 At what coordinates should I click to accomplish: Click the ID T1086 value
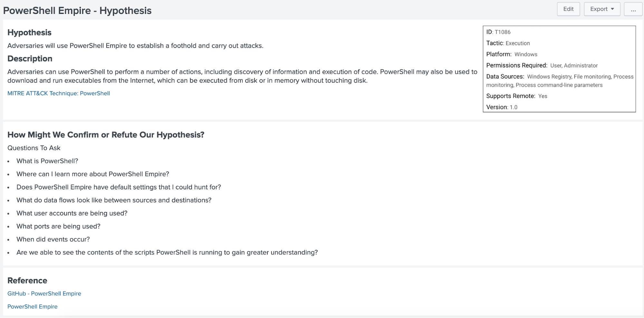tap(503, 32)
